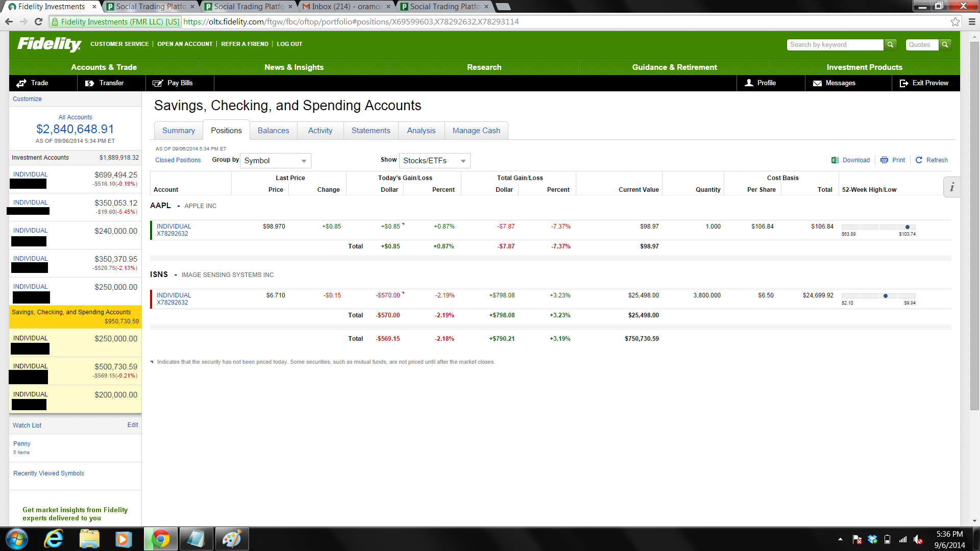Open the info panel 'i' icon
The width and height of the screenshot is (980, 551).
(x=951, y=187)
